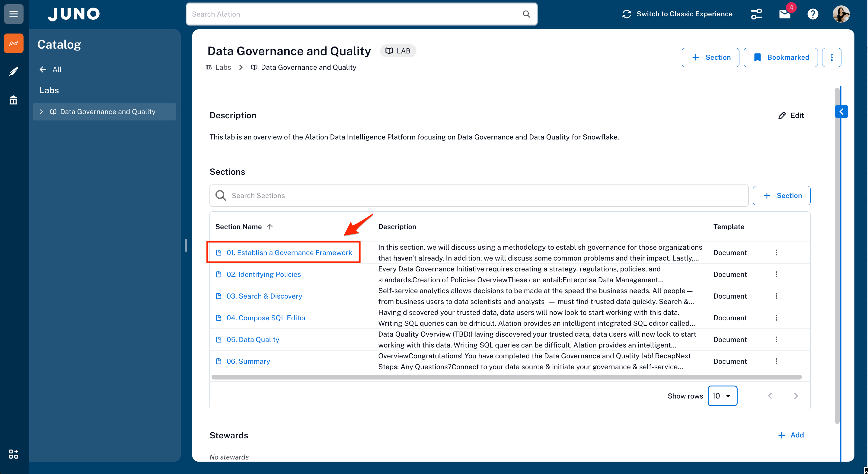Open the add apps grid icon
868x474 pixels.
tap(14, 454)
